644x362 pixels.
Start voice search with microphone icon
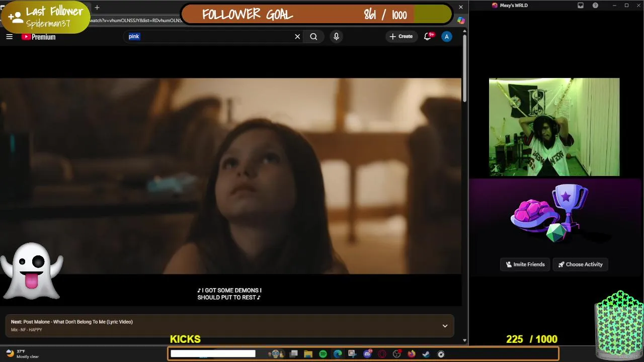coord(336,36)
